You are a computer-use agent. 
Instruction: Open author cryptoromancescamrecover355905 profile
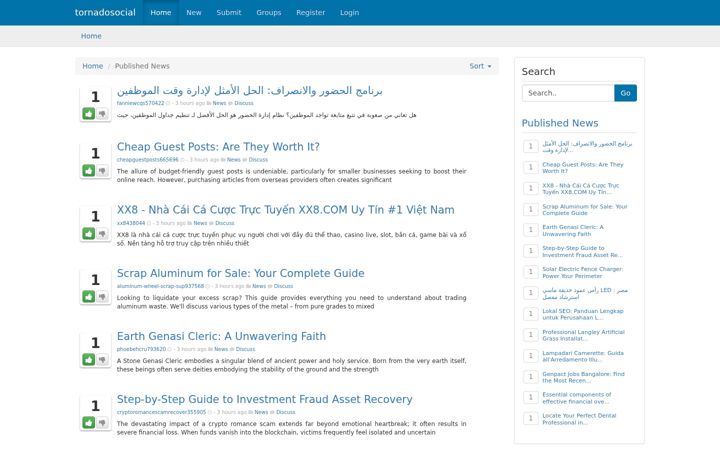(x=161, y=412)
